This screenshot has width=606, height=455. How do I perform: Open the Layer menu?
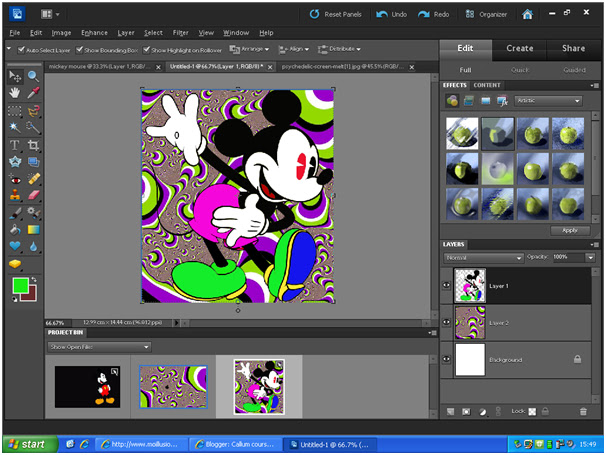pos(126,33)
